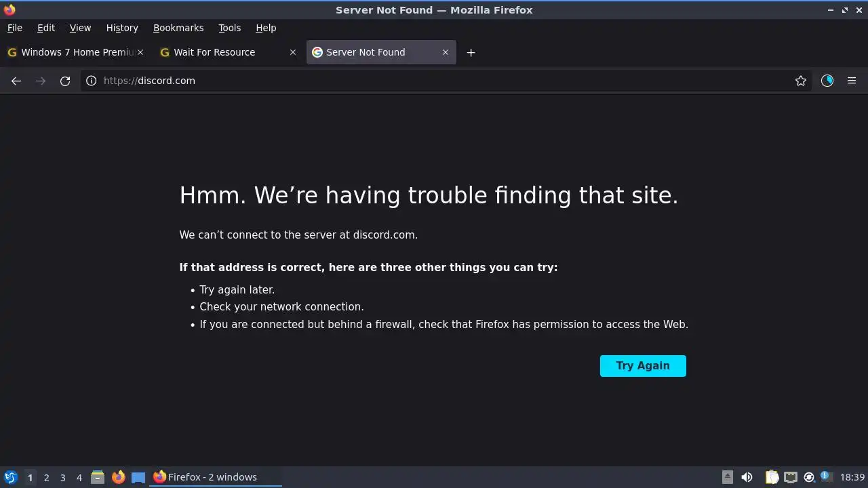Open the volume control tray icon
Image resolution: width=868 pixels, height=488 pixels.
click(x=747, y=477)
